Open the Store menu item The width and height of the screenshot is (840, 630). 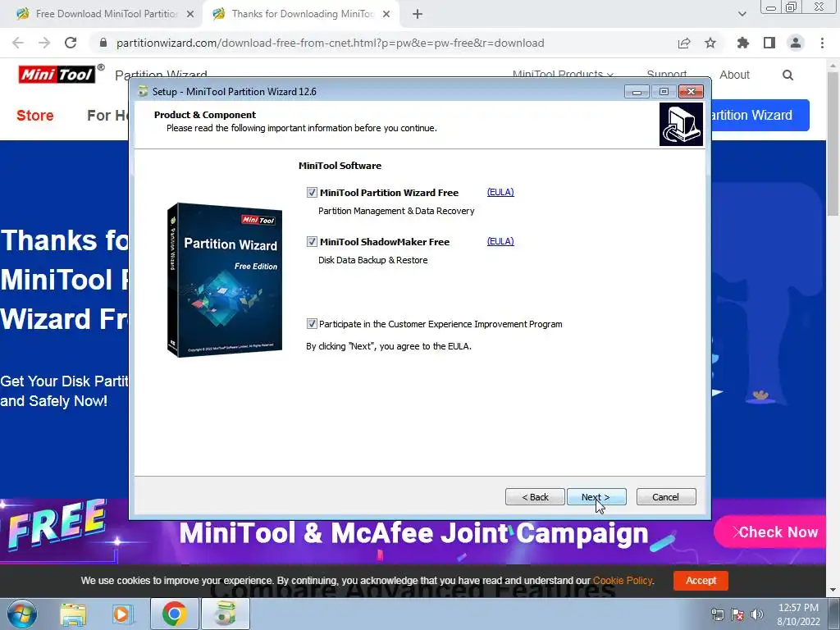tap(34, 115)
